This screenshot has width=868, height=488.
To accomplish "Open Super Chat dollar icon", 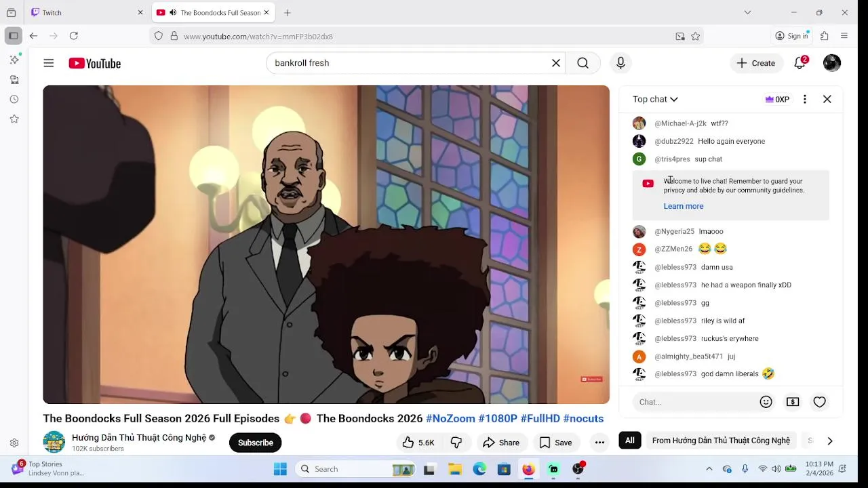I will [793, 402].
